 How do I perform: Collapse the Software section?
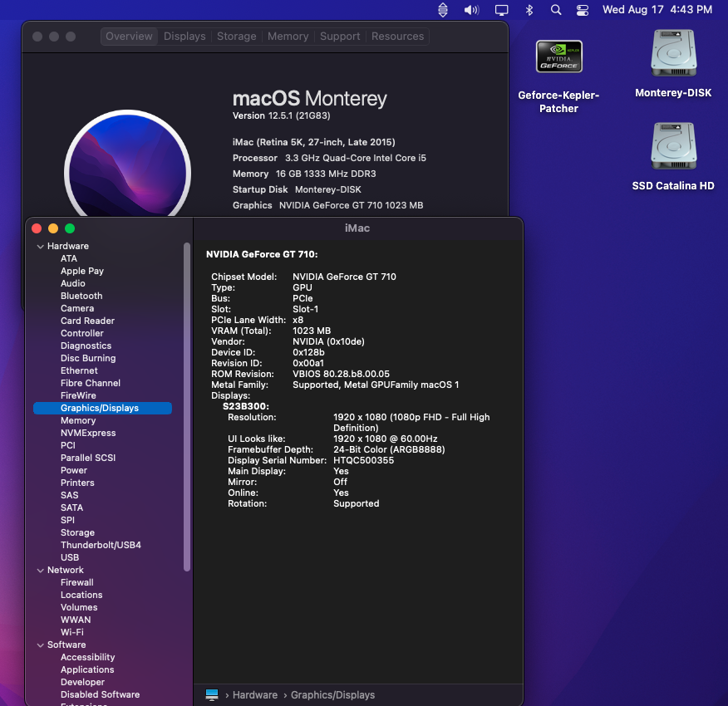coord(41,645)
